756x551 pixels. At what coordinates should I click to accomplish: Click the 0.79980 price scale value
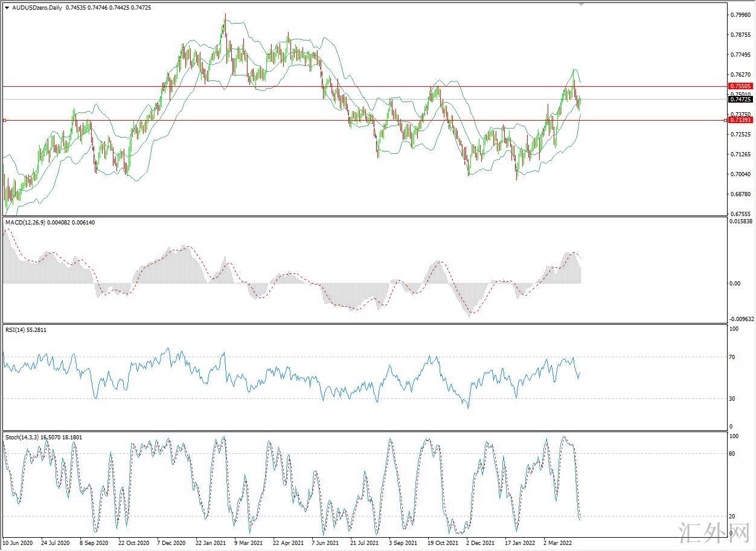[740, 15]
